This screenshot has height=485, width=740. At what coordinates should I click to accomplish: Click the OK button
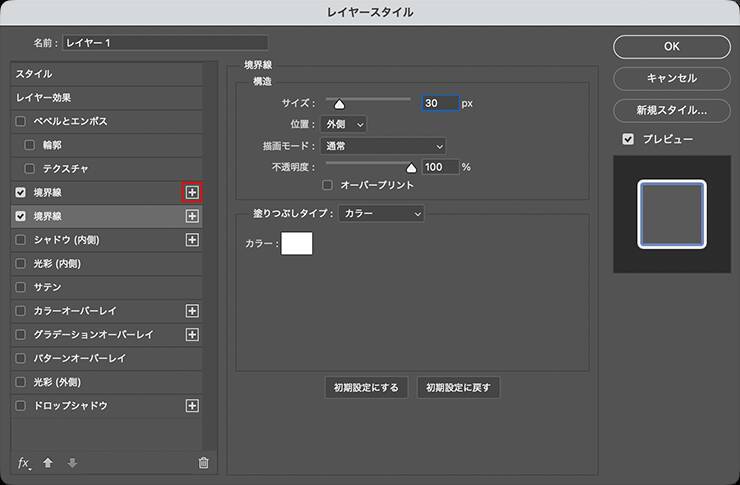(672, 47)
